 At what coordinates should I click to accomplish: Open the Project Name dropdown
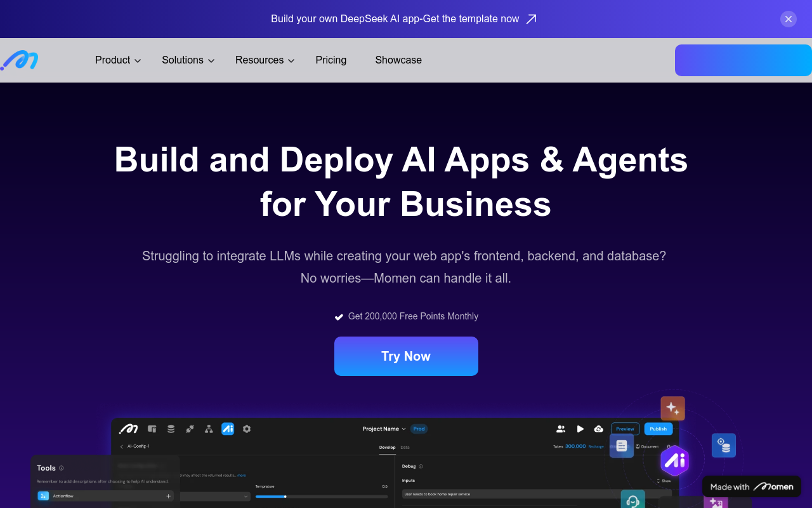pyautogui.click(x=384, y=429)
